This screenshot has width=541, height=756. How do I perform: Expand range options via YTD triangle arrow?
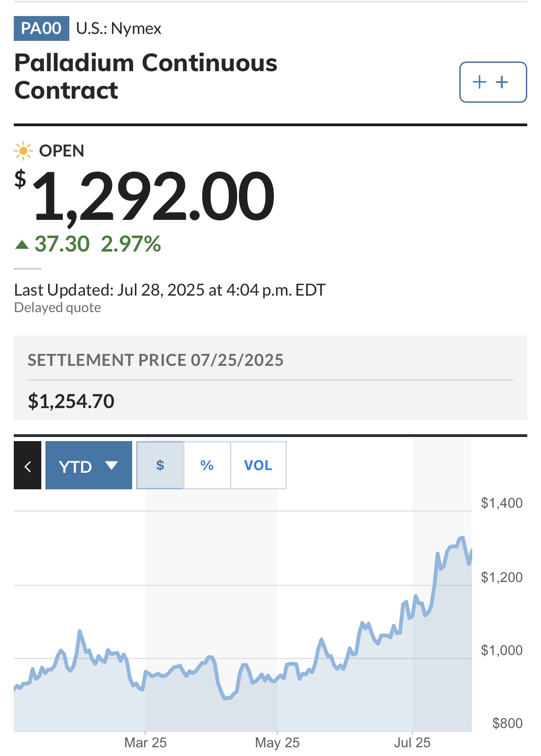(112, 465)
